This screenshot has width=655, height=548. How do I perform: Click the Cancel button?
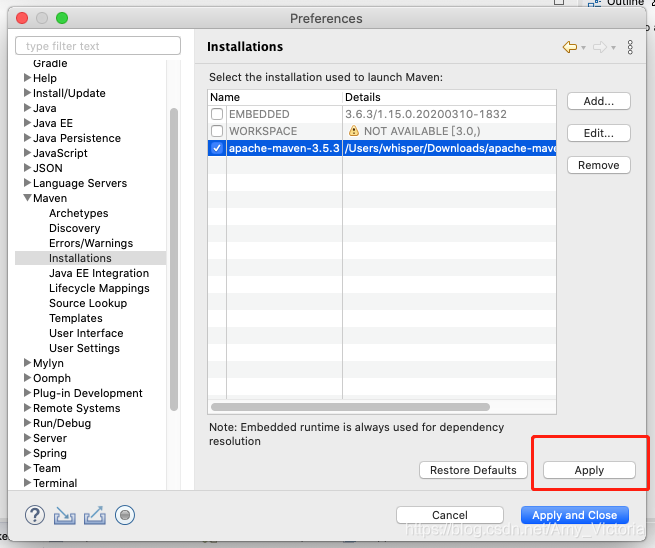(450, 515)
